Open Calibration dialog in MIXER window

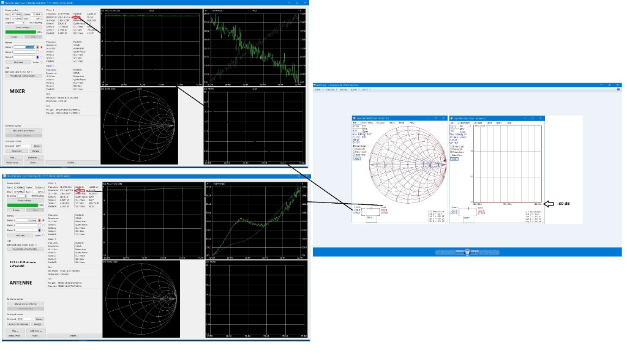34,157
